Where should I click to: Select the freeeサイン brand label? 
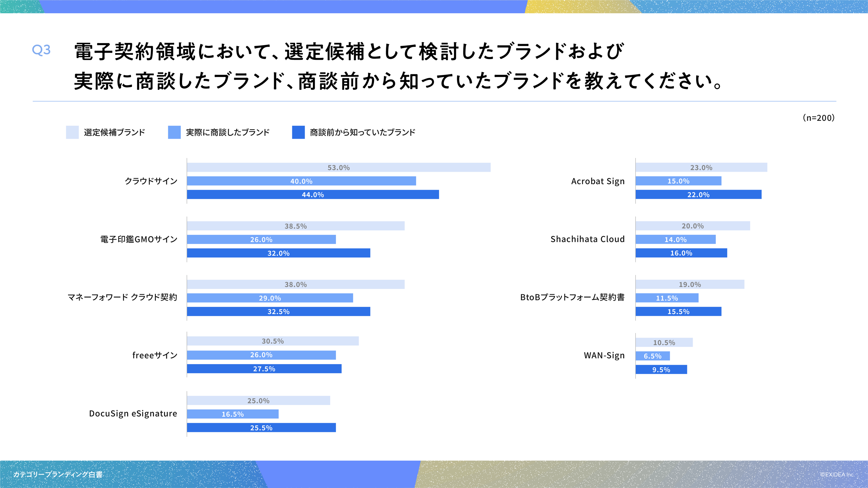coord(155,355)
